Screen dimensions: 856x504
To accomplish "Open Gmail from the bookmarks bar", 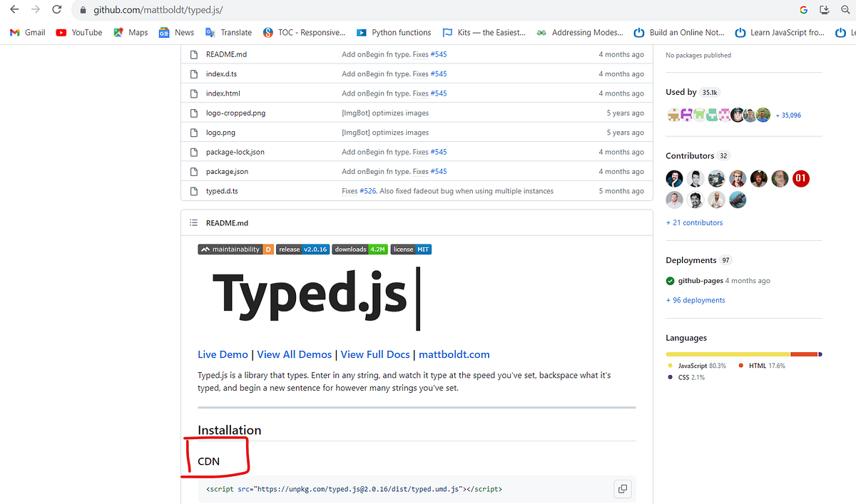I will (26, 32).
